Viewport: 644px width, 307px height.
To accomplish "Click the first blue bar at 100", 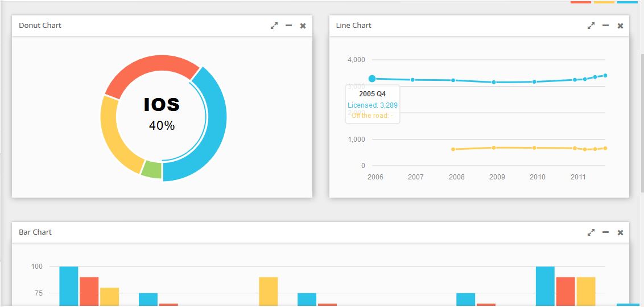I will pyautogui.click(x=69, y=286).
